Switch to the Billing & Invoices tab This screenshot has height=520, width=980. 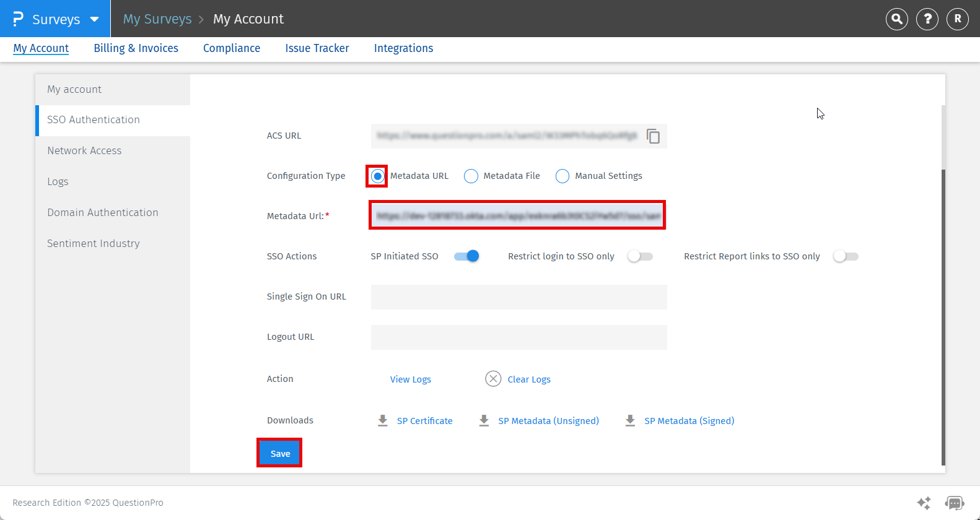click(136, 48)
